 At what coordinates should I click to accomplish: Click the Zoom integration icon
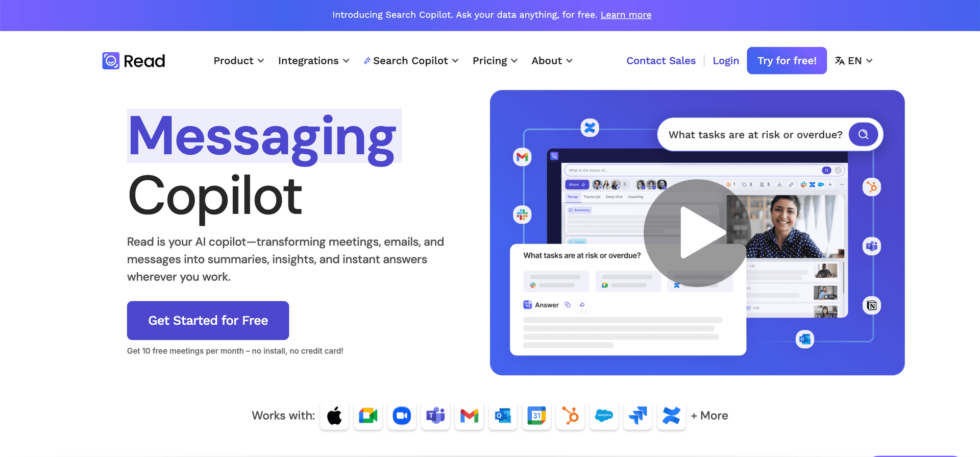pos(402,416)
